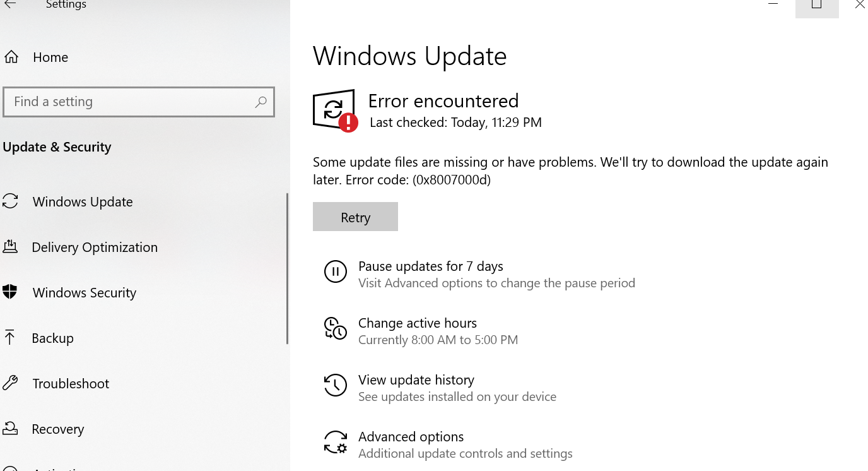
Task: Expand View update history
Action: 416,379
